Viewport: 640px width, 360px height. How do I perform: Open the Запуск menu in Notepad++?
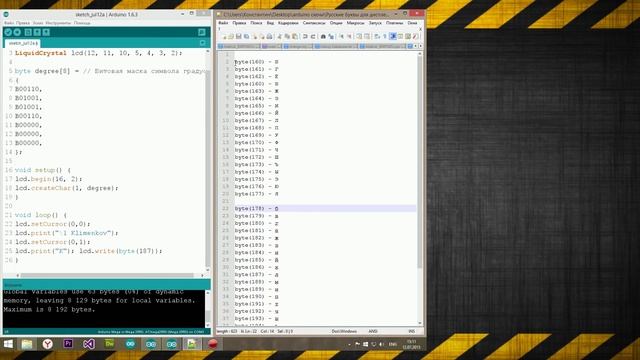[x=375, y=23]
